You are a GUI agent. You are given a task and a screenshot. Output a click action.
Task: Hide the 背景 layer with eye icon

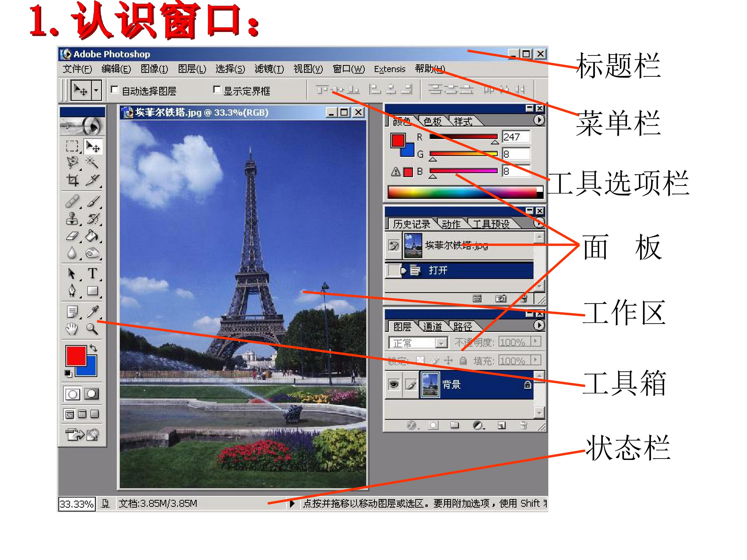point(394,384)
